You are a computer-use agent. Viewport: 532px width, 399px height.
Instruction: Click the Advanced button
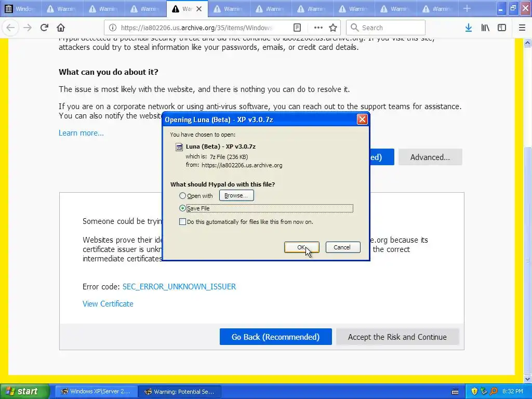430,157
